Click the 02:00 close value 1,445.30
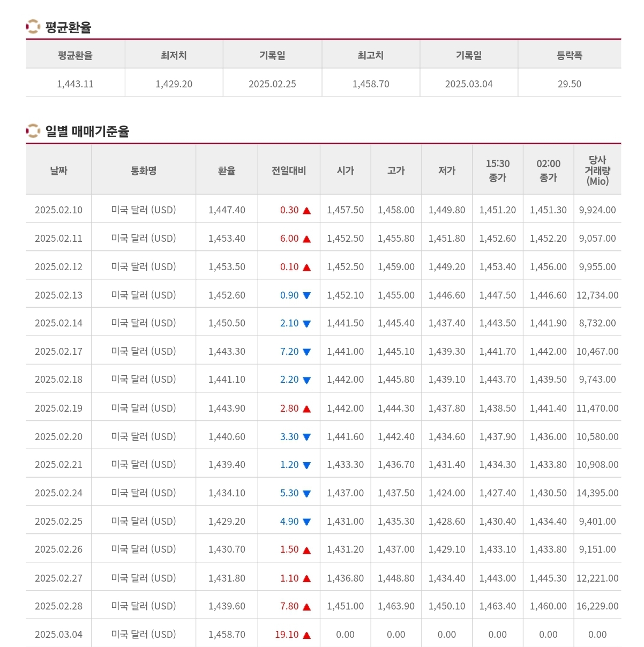Screen dimensions: 644x647 click(x=548, y=578)
